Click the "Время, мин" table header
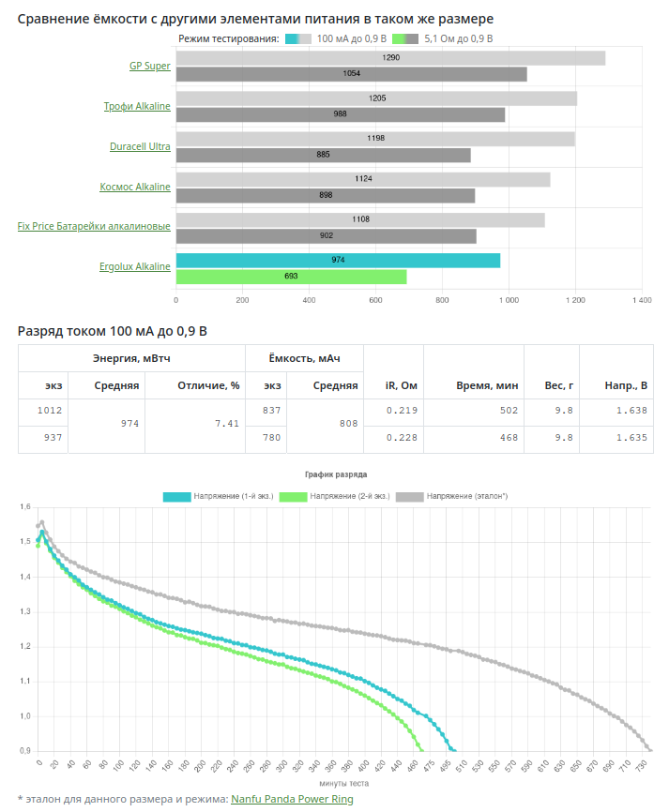This screenshot has width=669, height=812. pos(487,385)
